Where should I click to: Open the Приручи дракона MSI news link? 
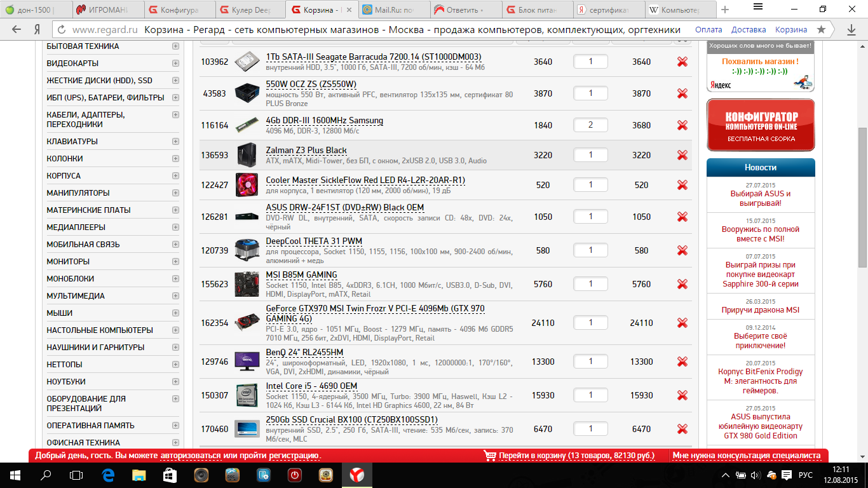coord(761,310)
